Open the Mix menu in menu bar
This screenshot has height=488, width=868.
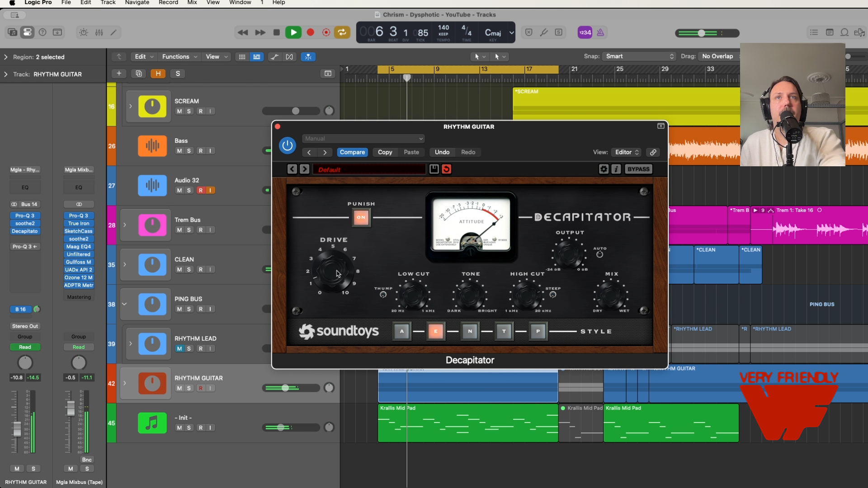(192, 3)
